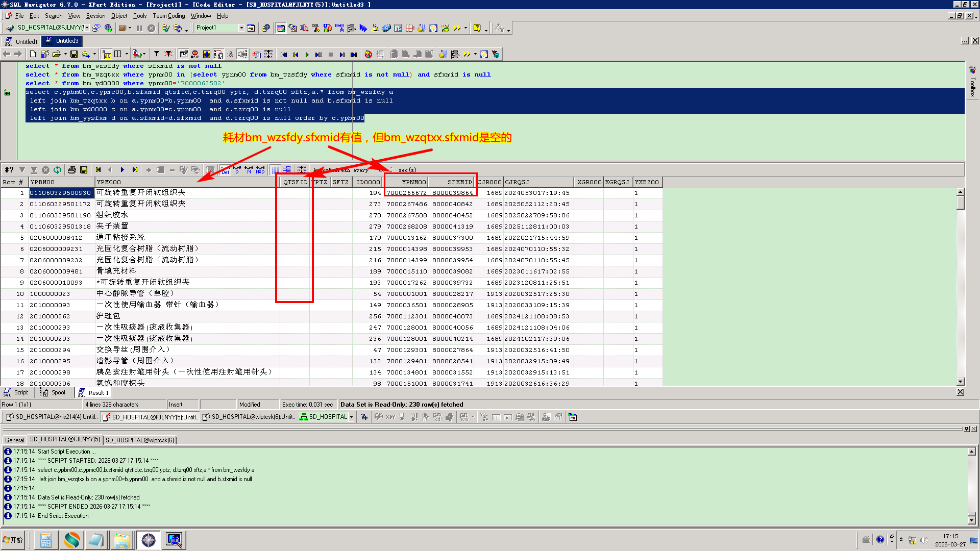Click the filter funnel icon in editor toolbar
This screenshot has width=980, height=551.
tap(157, 54)
